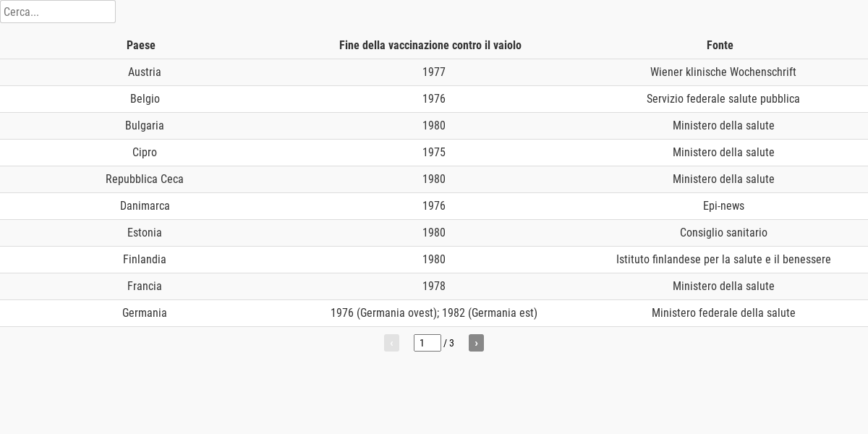Select the page number input box
The image size is (868, 434).
pos(427,343)
